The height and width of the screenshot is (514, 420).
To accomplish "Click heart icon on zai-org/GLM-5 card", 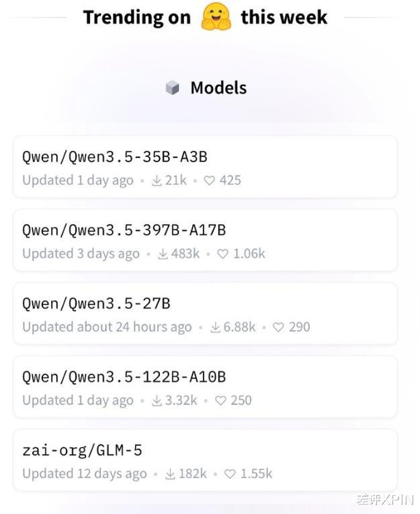I will click(230, 474).
